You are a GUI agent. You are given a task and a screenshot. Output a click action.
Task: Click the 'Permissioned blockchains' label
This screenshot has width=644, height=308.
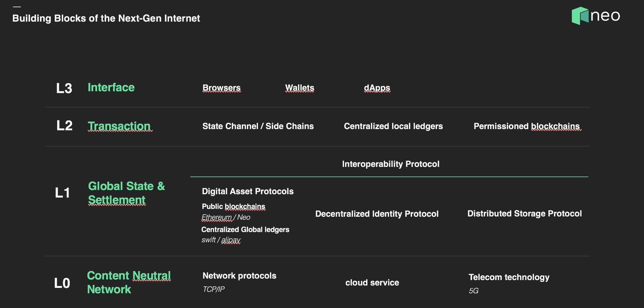[527, 126]
